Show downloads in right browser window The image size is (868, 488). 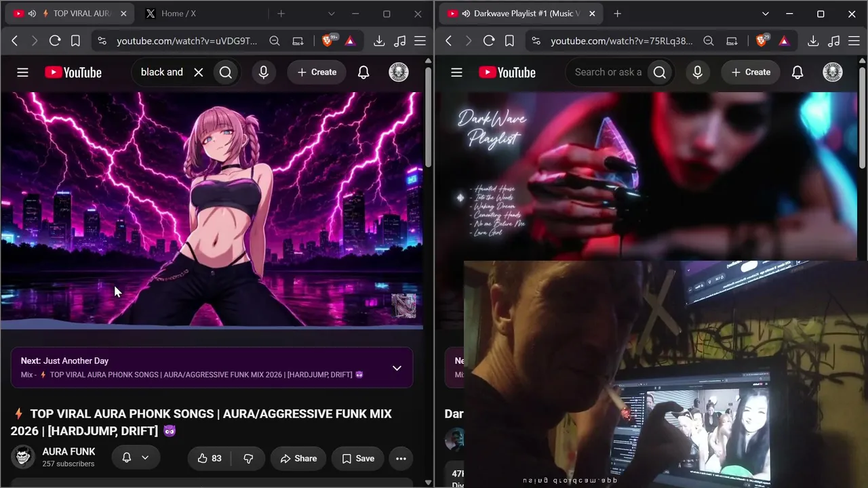(x=813, y=41)
